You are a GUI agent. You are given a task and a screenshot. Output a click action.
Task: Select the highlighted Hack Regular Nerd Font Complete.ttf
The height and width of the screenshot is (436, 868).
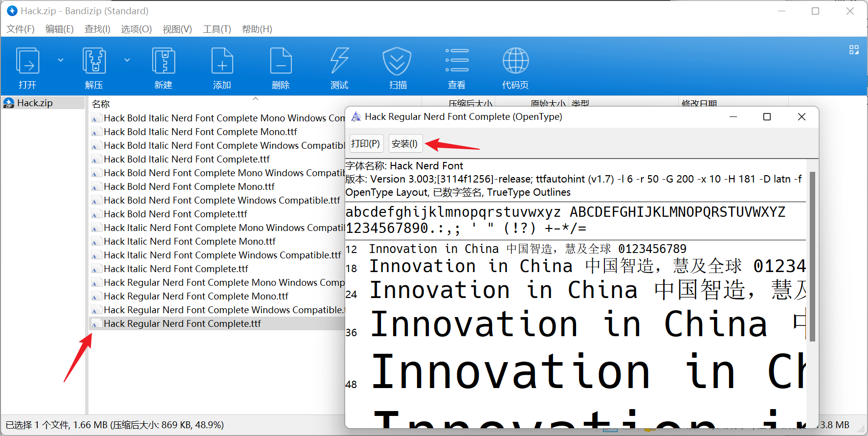coord(182,323)
